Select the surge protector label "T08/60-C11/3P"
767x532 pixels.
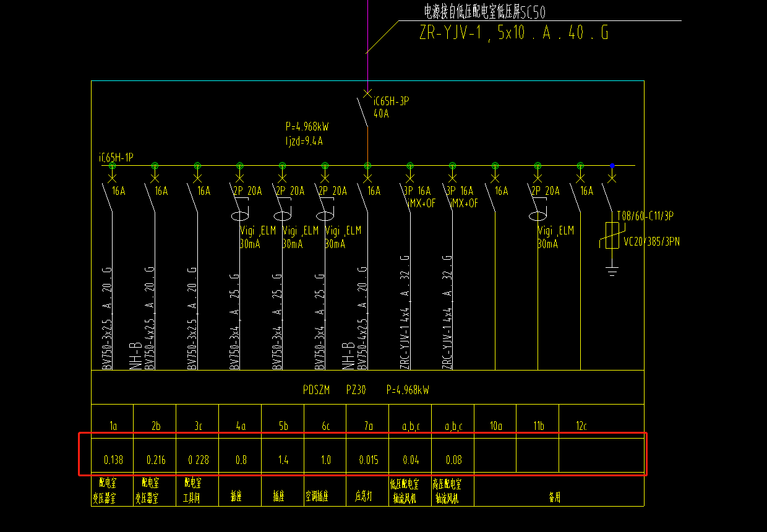click(x=645, y=216)
